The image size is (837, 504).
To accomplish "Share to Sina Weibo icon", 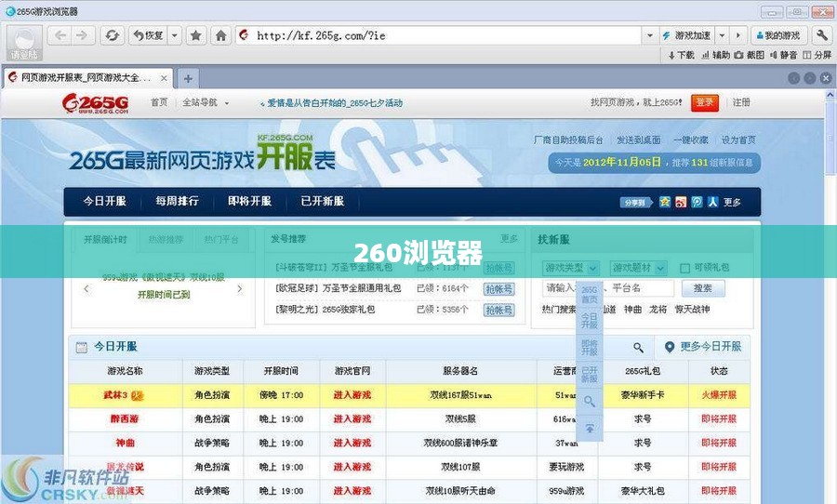I will [x=681, y=202].
